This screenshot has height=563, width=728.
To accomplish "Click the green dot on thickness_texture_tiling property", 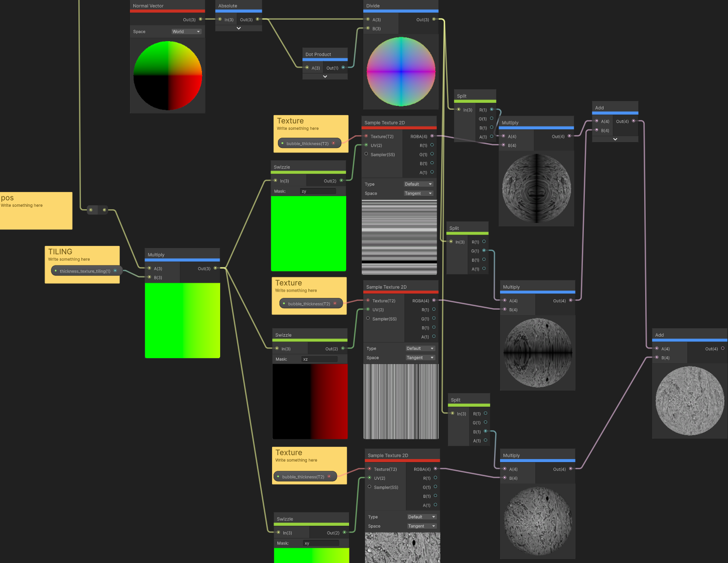I will pyautogui.click(x=55, y=270).
